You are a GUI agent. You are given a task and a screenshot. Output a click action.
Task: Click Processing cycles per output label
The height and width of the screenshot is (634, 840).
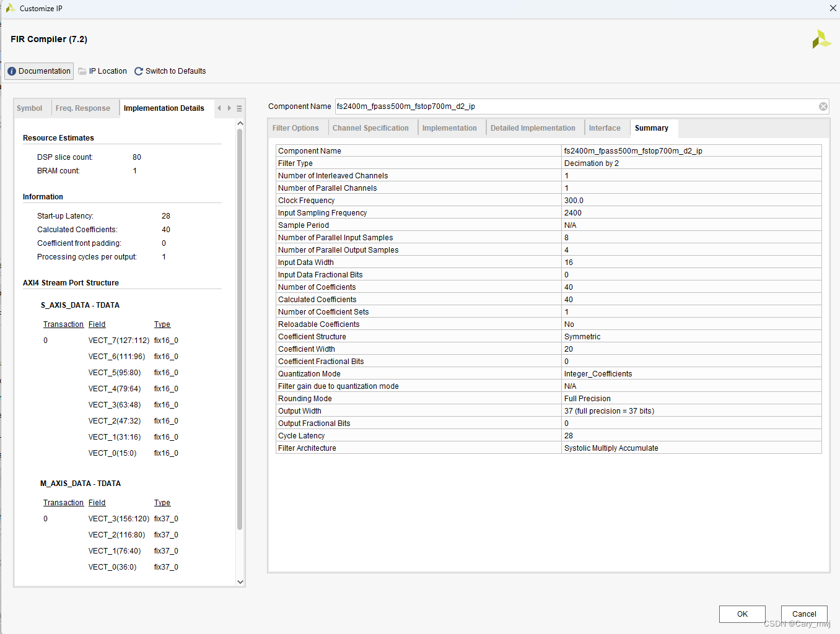coord(87,257)
